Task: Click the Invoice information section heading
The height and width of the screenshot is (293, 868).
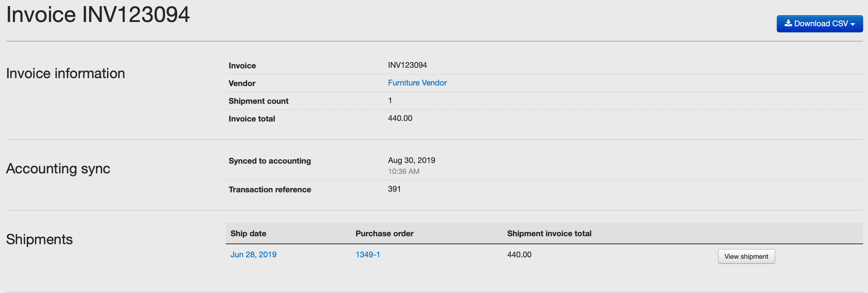Action: pos(65,73)
